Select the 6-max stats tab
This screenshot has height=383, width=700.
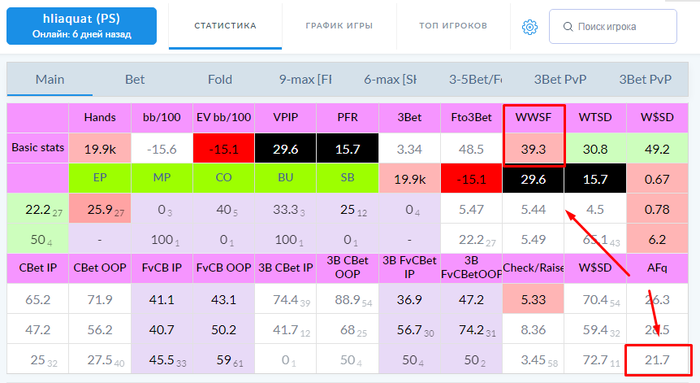pyautogui.click(x=390, y=79)
